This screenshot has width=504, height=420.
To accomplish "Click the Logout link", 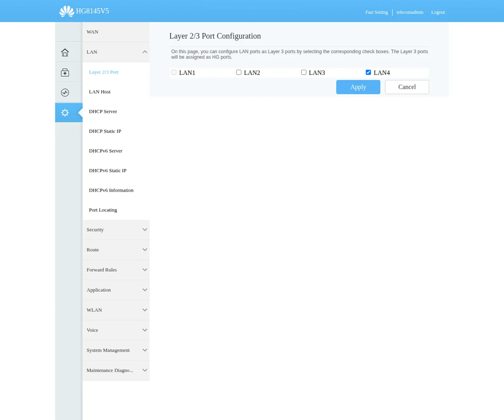I will pos(438,12).
